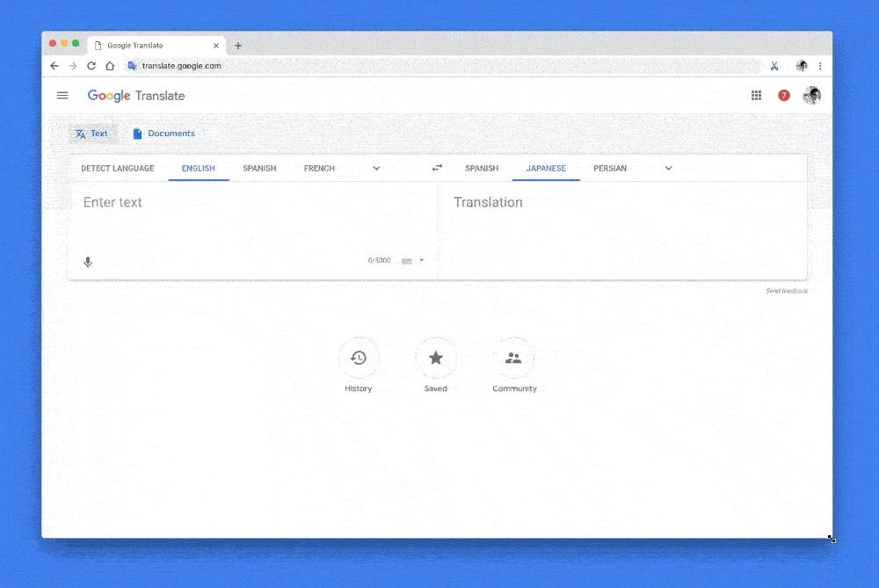Viewport: 879px width, 588px height.
Task: Select Spanish as target language
Action: 482,168
